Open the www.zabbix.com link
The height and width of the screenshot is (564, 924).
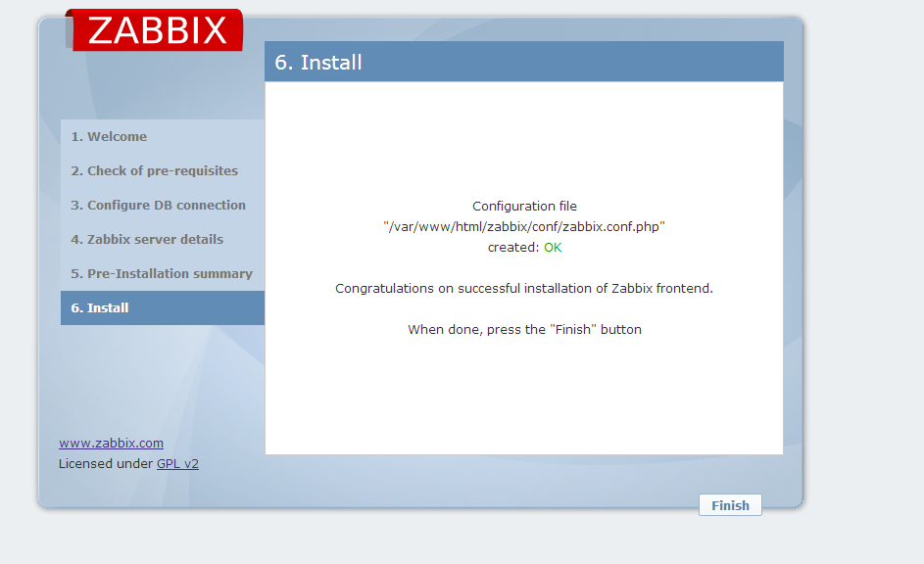pos(111,443)
